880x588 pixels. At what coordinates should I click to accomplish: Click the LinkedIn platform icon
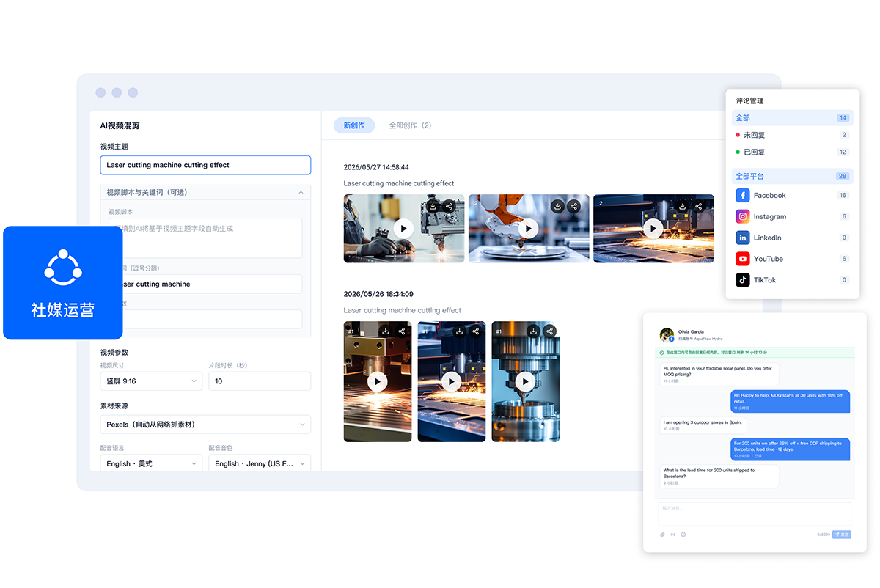coord(743,238)
